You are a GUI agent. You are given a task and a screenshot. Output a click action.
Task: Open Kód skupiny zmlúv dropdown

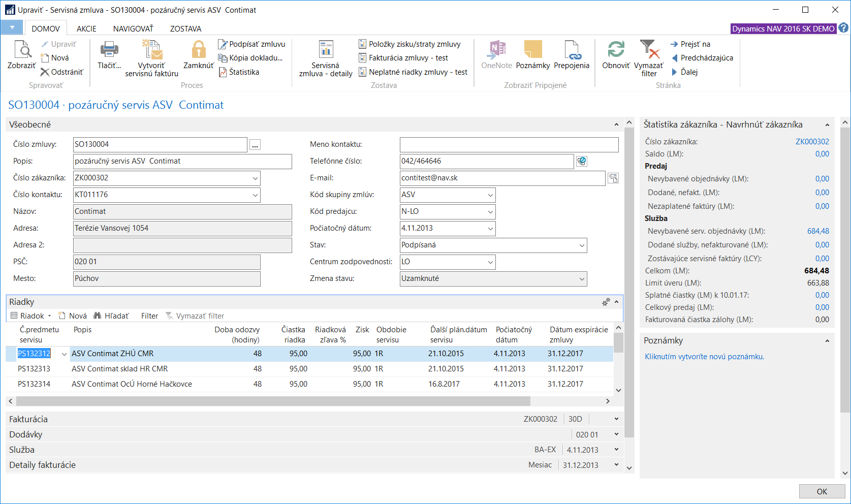point(490,195)
